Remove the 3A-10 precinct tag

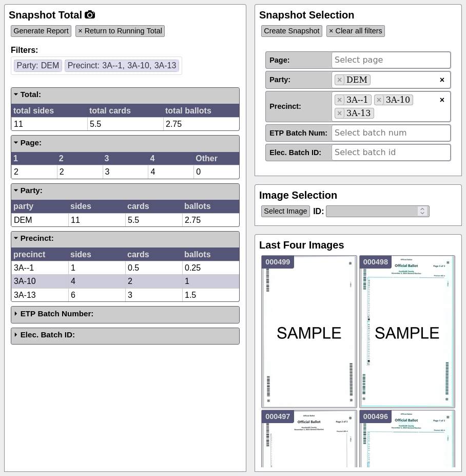tap(379, 100)
